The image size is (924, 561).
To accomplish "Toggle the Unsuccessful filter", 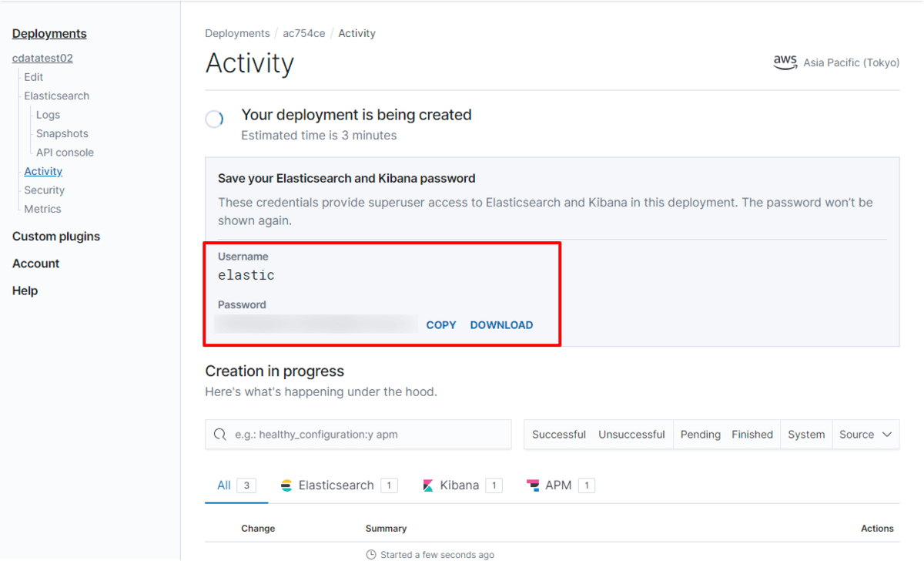I will tap(631, 435).
